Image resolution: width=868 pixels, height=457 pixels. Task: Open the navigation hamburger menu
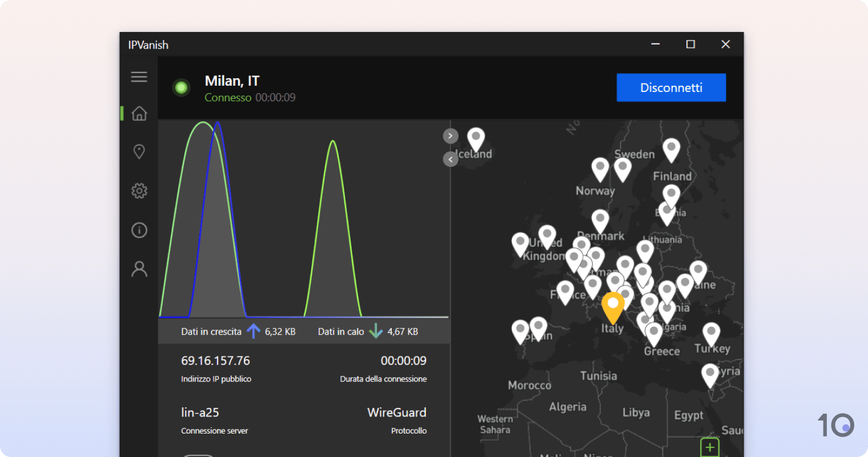pos(139,77)
